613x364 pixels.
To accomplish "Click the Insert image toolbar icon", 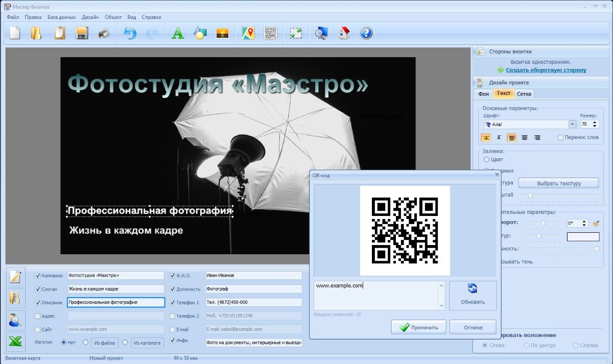I will (x=222, y=34).
